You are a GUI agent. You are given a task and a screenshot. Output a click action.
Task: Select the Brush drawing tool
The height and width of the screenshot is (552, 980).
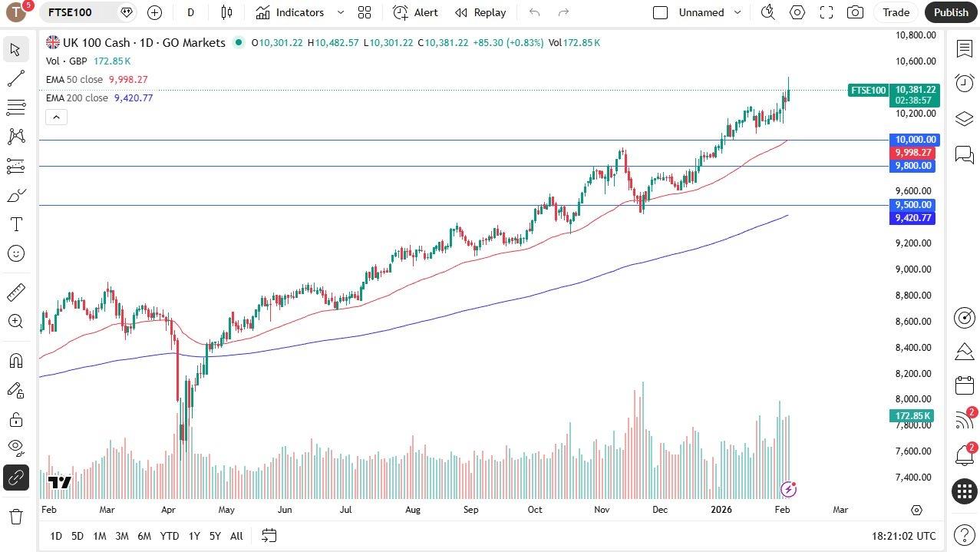pos(17,195)
